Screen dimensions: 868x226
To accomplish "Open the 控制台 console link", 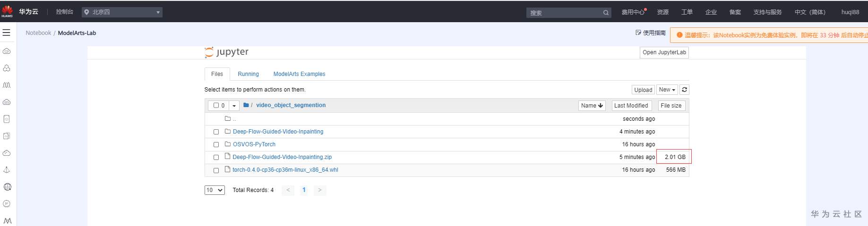I will tap(64, 12).
